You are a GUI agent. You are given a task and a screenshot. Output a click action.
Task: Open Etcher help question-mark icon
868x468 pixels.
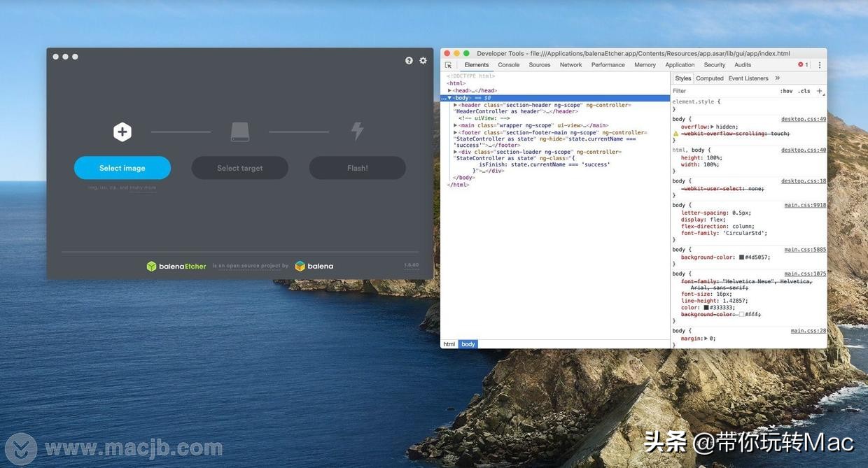pyautogui.click(x=409, y=61)
